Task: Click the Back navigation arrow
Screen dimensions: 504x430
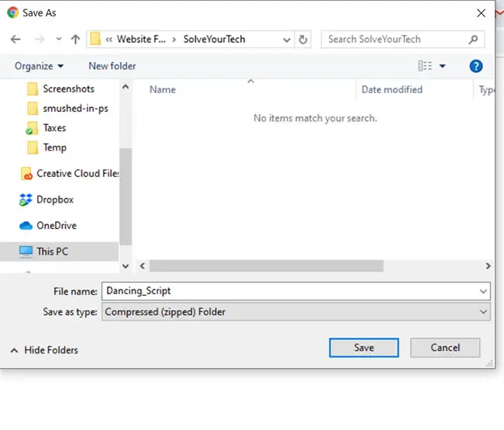Action: click(16, 39)
